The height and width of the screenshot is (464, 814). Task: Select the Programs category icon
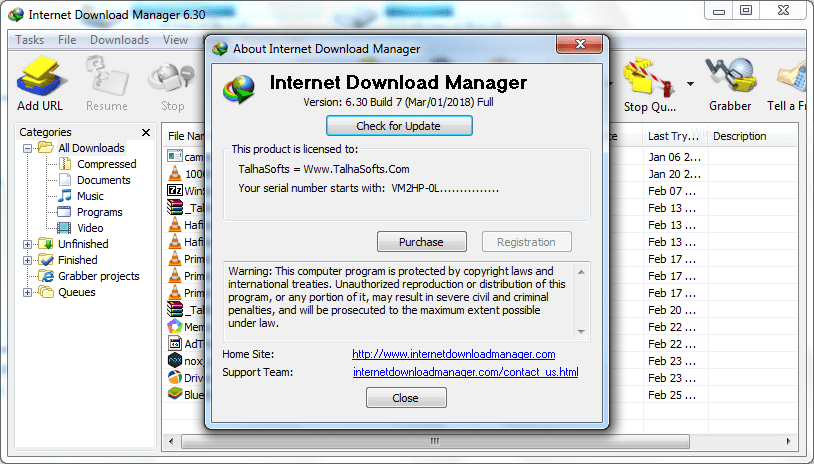[64, 212]
